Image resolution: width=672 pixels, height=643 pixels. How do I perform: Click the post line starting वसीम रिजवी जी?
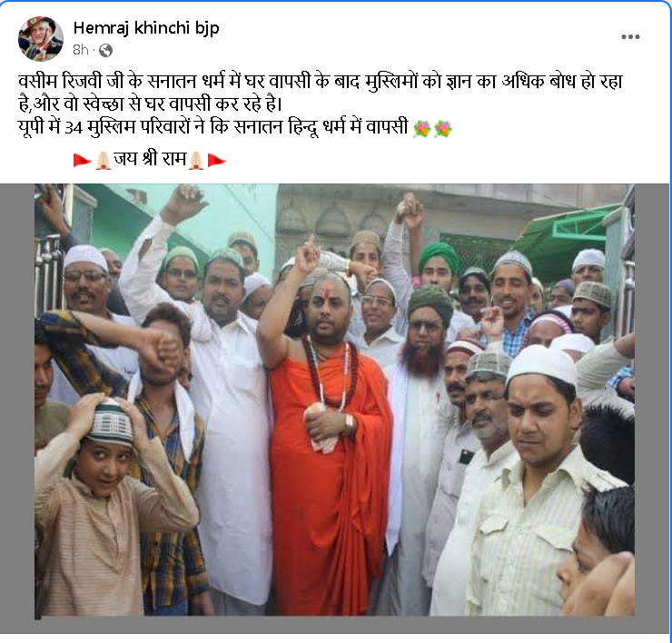click(321, 82)
